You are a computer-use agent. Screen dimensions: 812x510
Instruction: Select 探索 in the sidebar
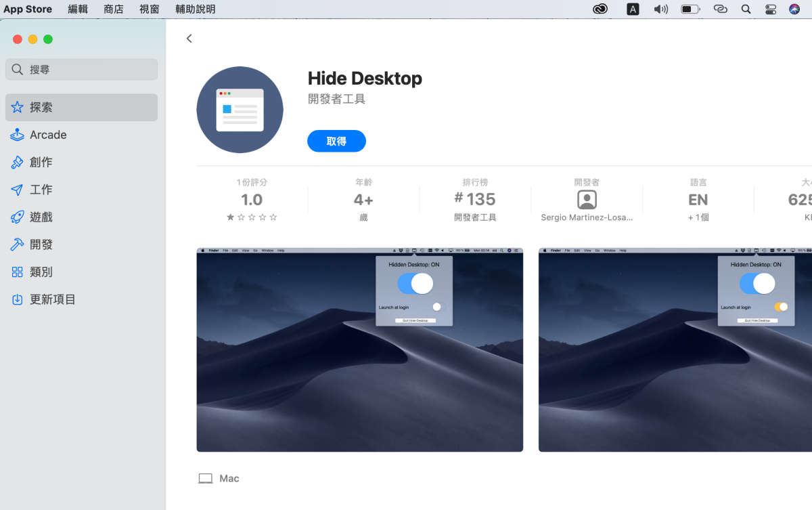point(82,107)
